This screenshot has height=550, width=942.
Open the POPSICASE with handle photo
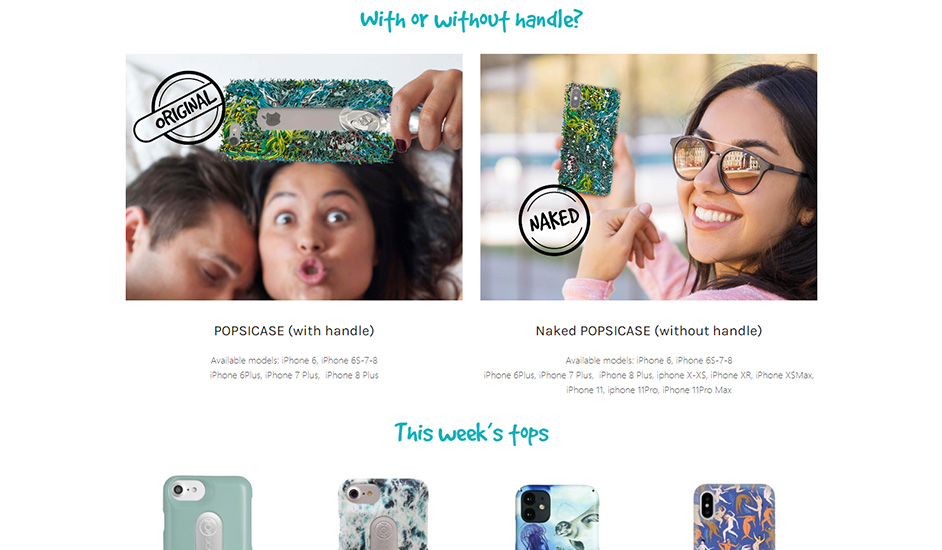294,177
